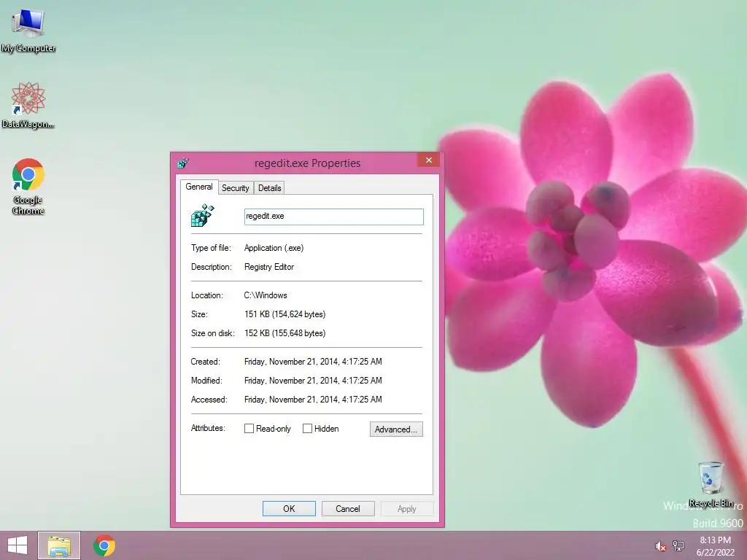
Task: Click the '151 KB (154,624 bytes)' size value
Action: [285, 314]
